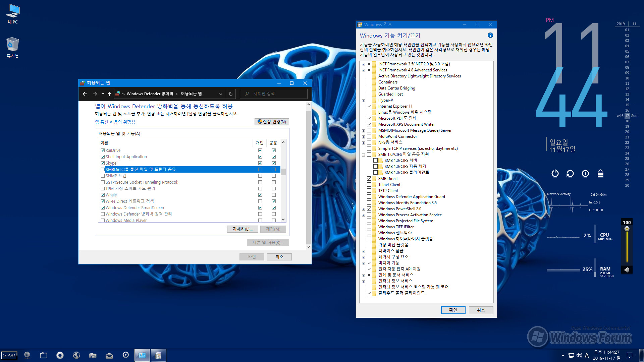Image resolution: width=644 pixels, height=362 pixels.
Task: Open the address bar history dropdown
Action: coord(220,94)
